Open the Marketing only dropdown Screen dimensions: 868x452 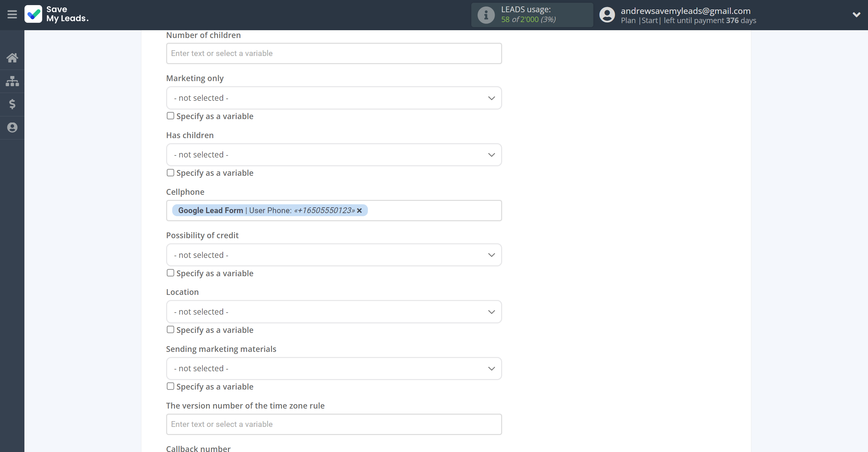(334, 98)
